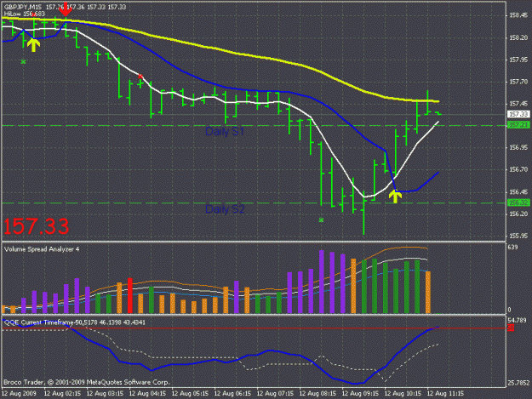Screen dimensions: 532x399
Task: Click the 54.789 QQE scale value
Action: (x=517, y=321)
